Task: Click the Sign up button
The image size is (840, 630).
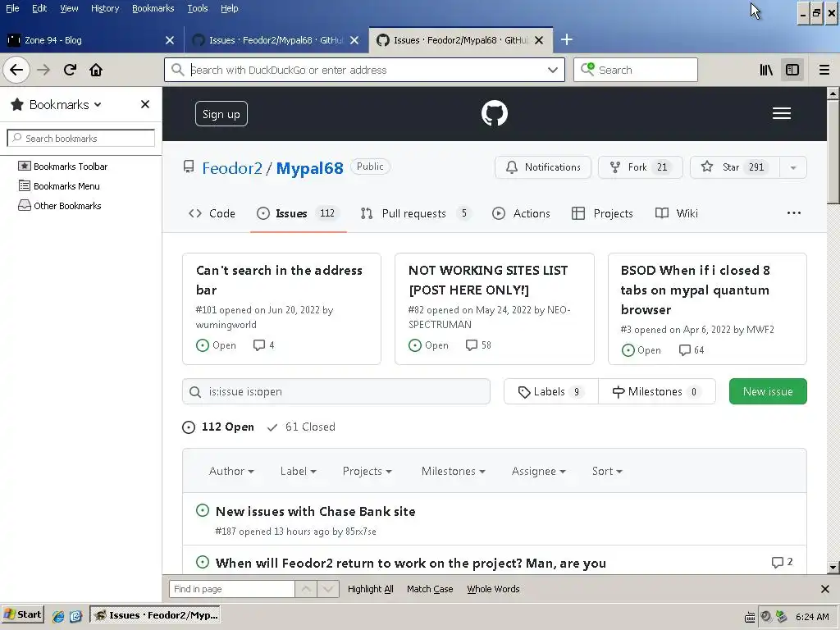Action: [x=221, y=113]
